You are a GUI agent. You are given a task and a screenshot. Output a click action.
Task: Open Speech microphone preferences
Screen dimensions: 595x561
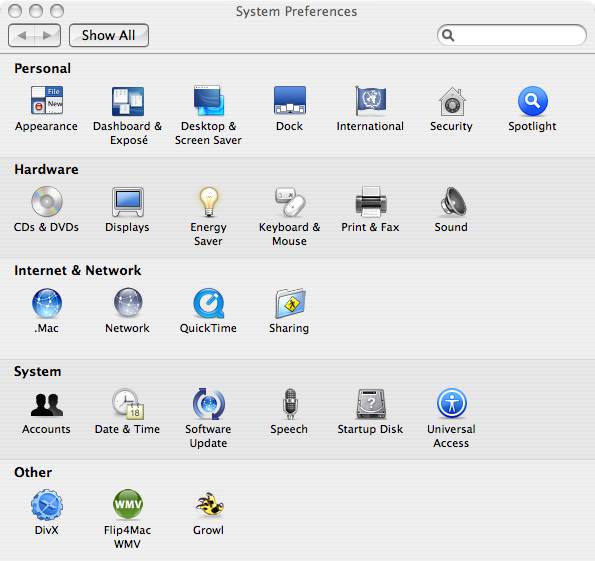coord(290,404)
